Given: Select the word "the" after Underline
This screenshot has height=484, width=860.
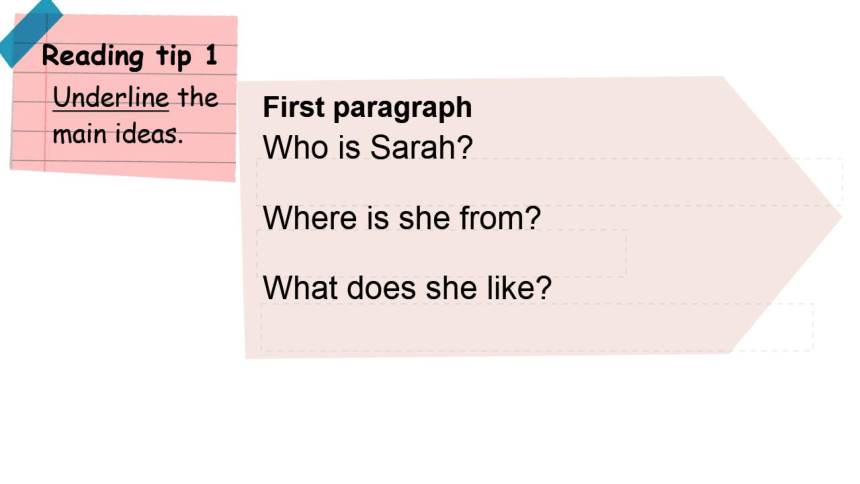Looking at the screenshot, I should (197, 98).
